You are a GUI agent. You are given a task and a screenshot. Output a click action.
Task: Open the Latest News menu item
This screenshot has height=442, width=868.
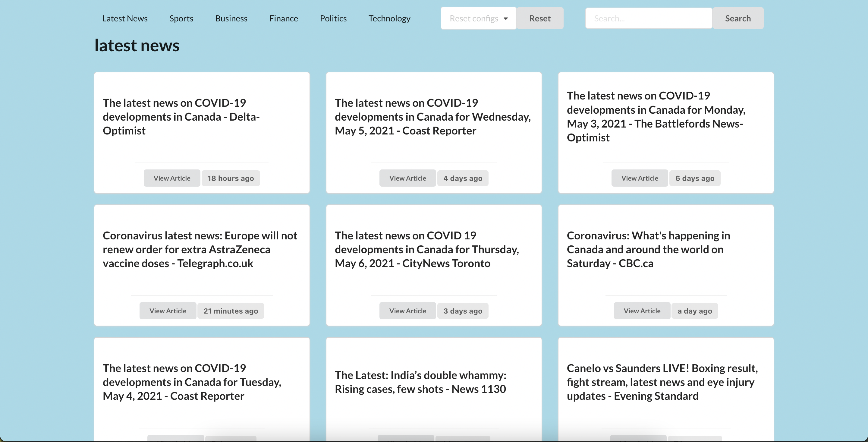point(125,18)
